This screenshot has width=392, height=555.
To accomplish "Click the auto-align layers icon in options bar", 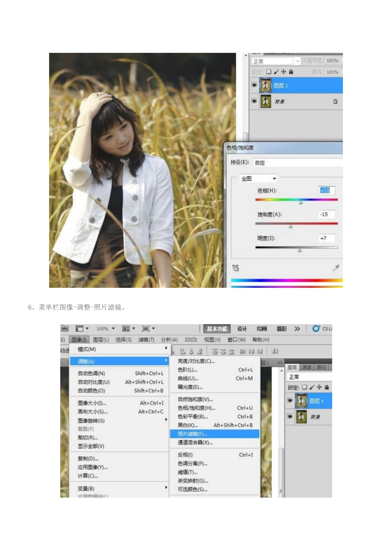I will [x=275, y=351].
